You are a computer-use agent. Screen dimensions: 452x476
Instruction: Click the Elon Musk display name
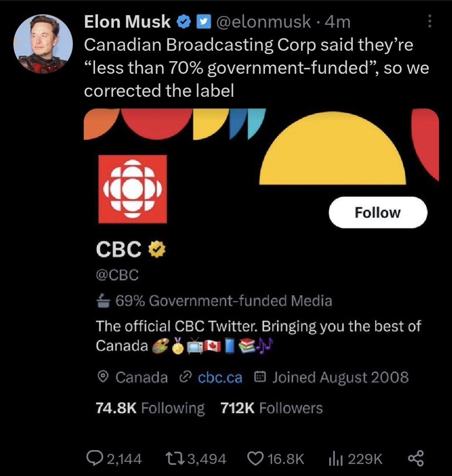point(127,21)
